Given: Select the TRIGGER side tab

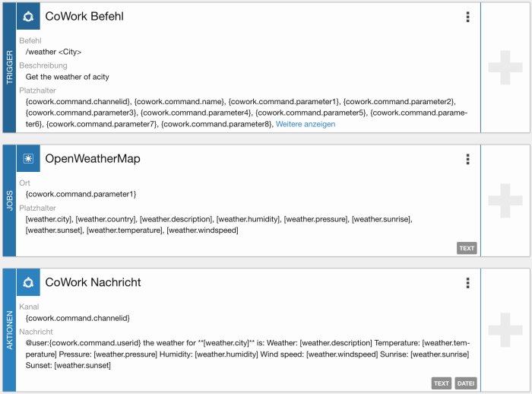Looking at the screenshot, I should [9, 68].
